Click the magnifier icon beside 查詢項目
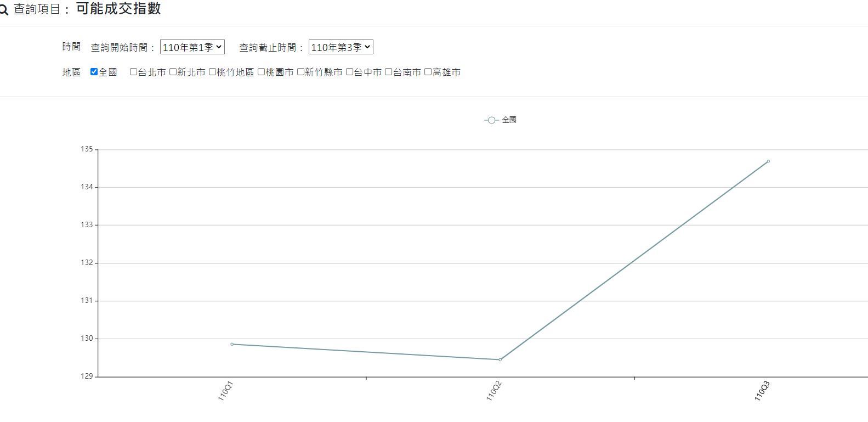This screenshot has height=422, width=868. 3,10
